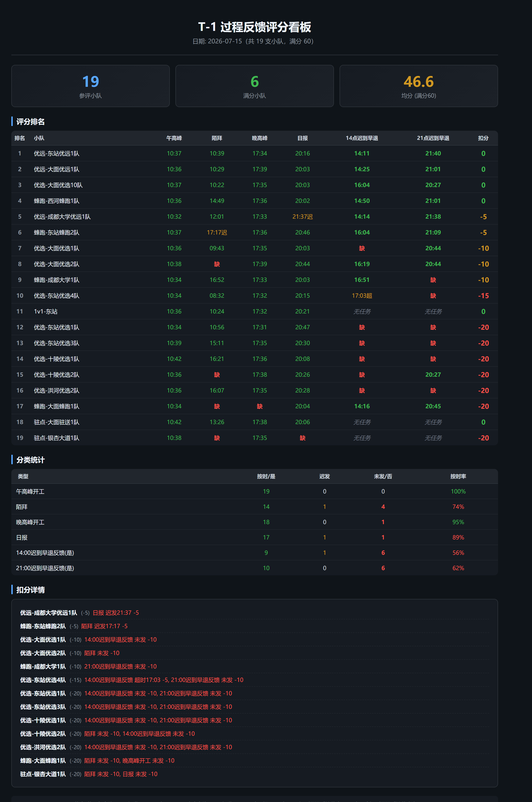Click the 按时率 column header
Viewport: 532px width, 802px height.
(x=458, y=476)
